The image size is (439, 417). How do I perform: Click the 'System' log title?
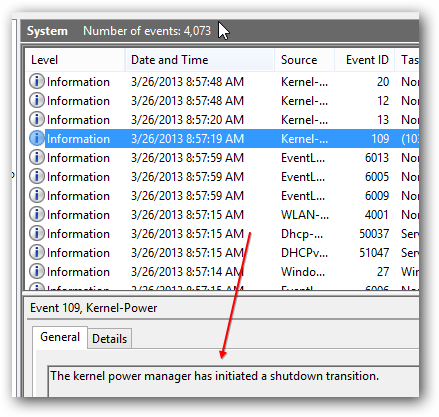pyautogui.click(x=47, y=31)
